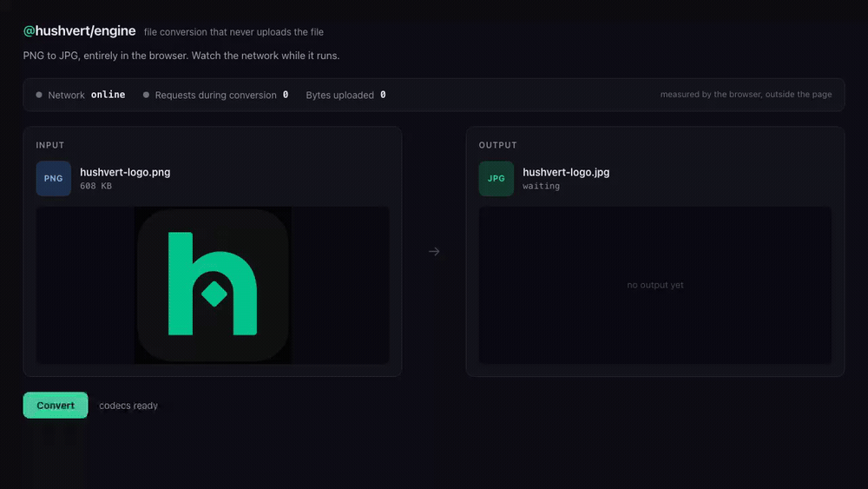Click the 'online' network status value
Image resolution: width=868 pixels, height=489 pixels.
(x=108, y=95)
